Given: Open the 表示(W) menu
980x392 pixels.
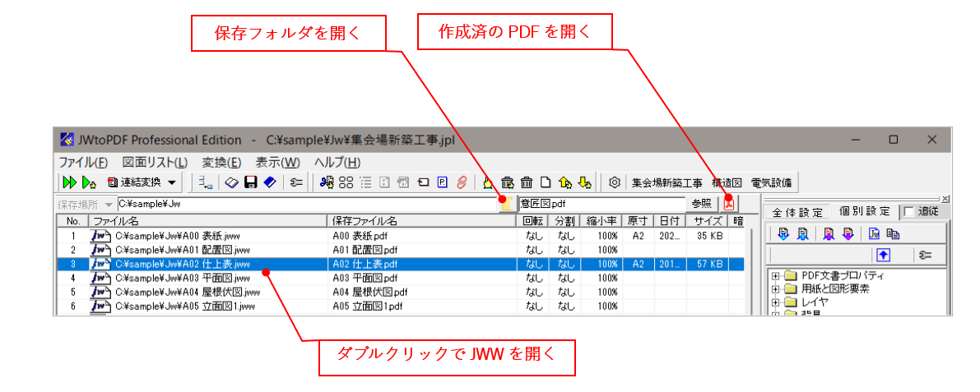Looking at the screenshot, I should tap(278, 162).
